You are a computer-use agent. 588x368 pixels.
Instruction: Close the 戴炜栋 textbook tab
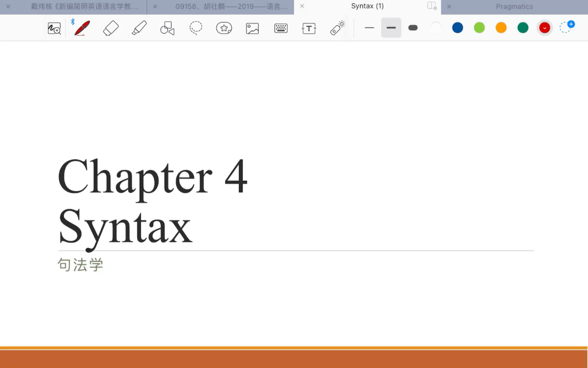[x=8, y=6]
